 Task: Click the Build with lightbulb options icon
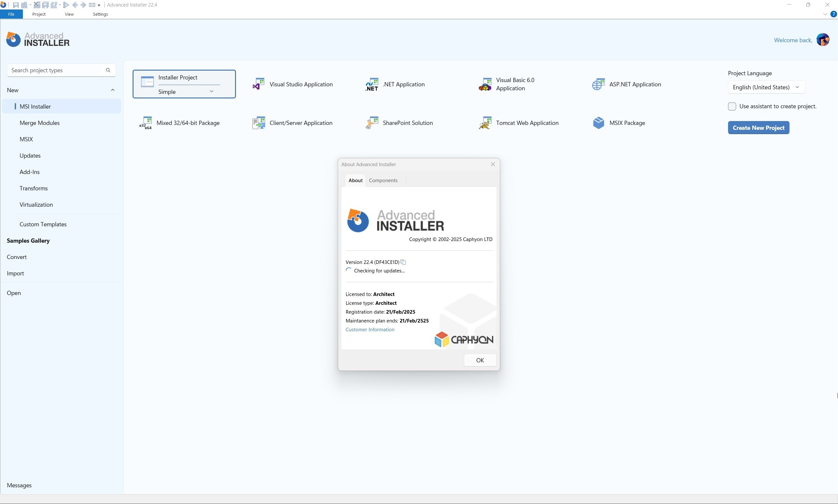pyautogui.click(x=54, y=5)
